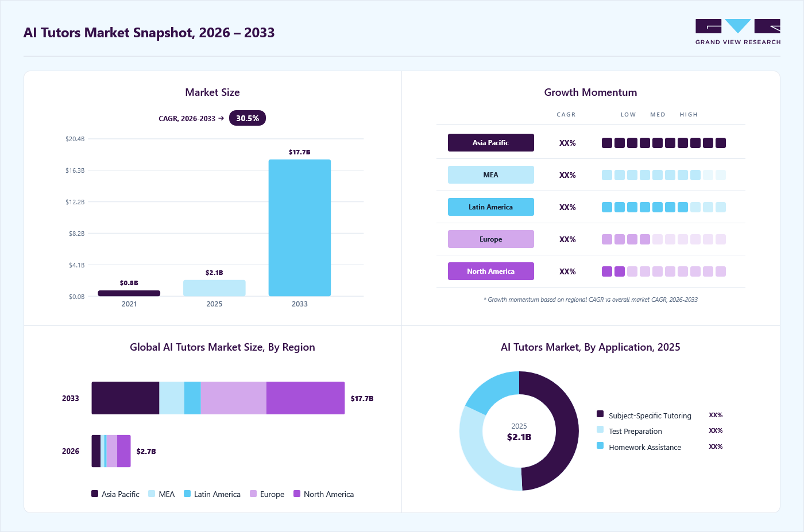Viewport: 804px width, 532px height.
Task: Click the Europe legend swatch
Action: click(253, 494)
